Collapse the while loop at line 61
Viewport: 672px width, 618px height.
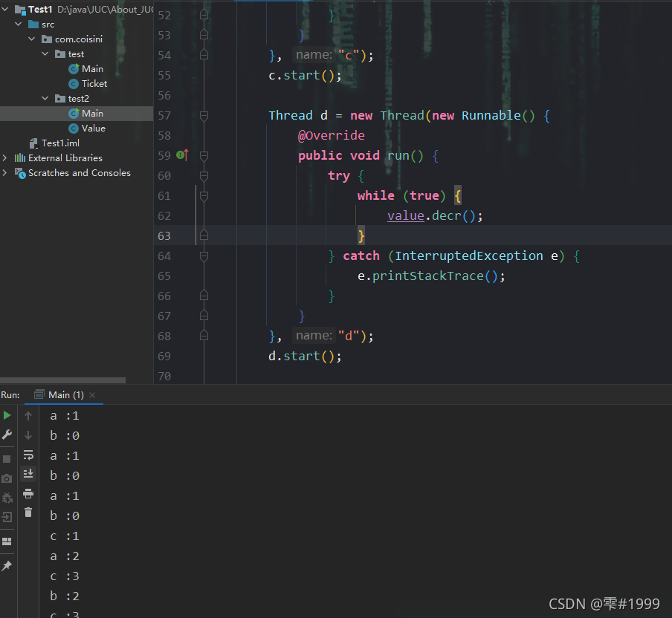tap(204, 195)
